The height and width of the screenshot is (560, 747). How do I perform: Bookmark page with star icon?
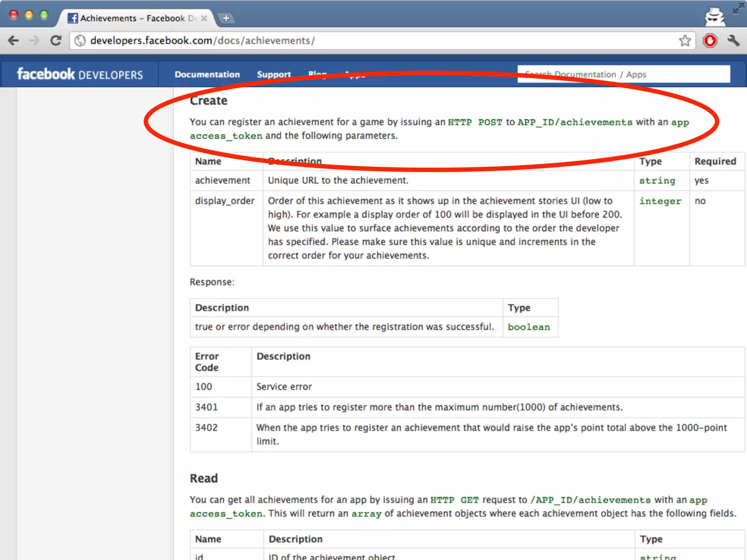click(x=685, y=40)
